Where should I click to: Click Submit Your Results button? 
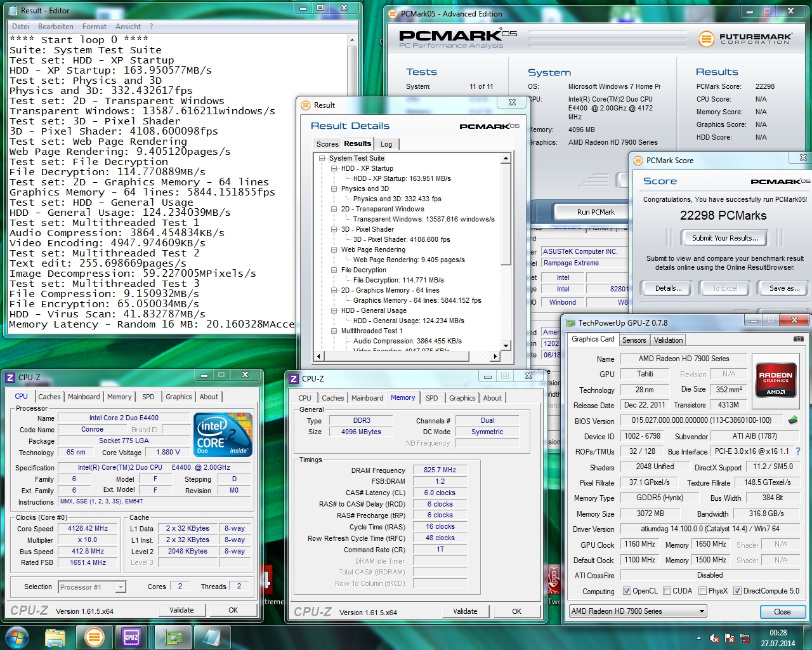(724, 238)
